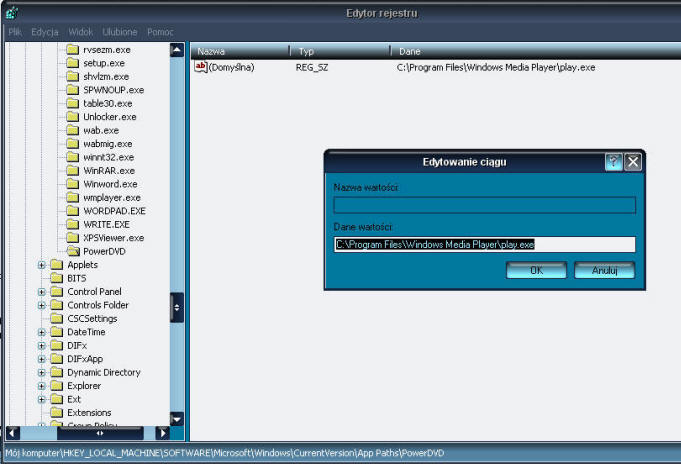Click the Dane wartości text field

(x=484, y=245)
